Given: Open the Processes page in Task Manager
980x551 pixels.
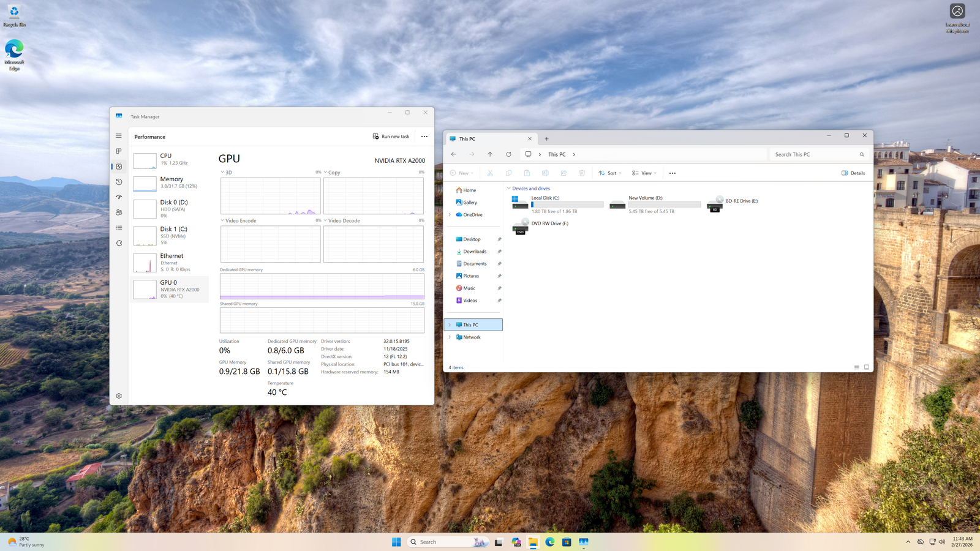Looking at the screenshot, I should (119, 151).
